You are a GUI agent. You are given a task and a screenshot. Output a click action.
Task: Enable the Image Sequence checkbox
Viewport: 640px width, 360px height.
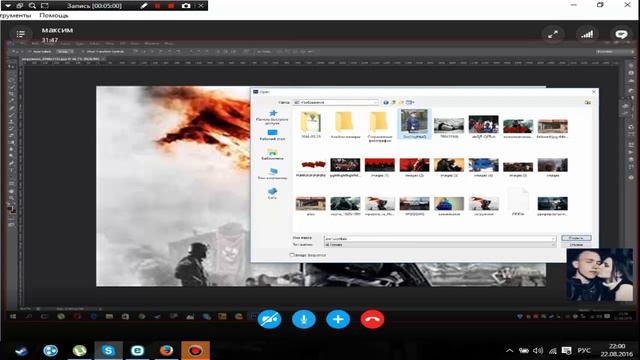(x=292, y=255)
